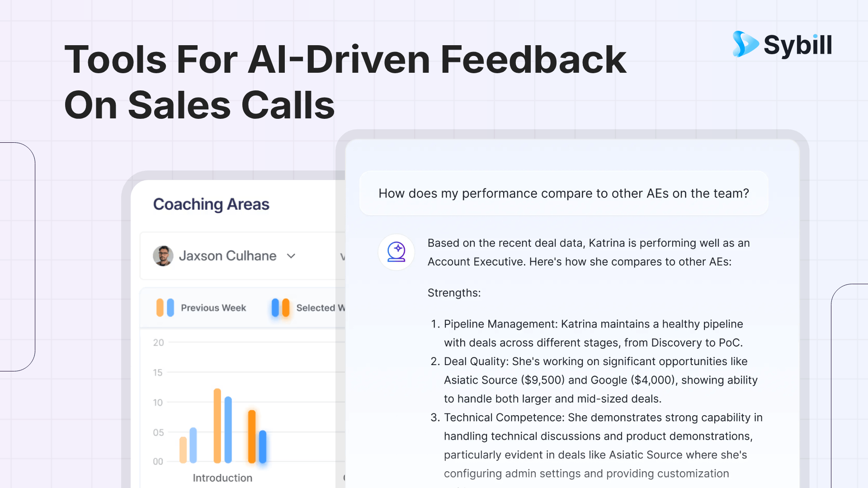Screen dimensions: 868x488
Task: Click the Selected Week legend color bars
Action: coord(280,308)
